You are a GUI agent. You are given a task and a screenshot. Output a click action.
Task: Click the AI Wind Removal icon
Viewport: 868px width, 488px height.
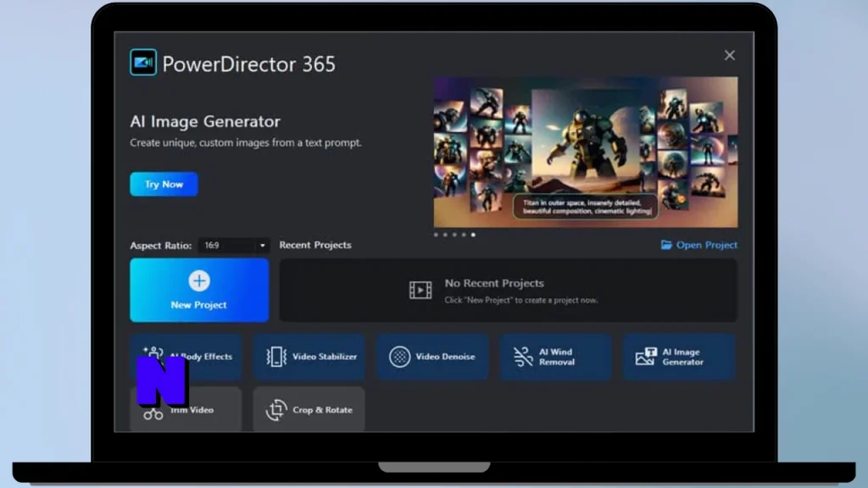coord(522,357)
